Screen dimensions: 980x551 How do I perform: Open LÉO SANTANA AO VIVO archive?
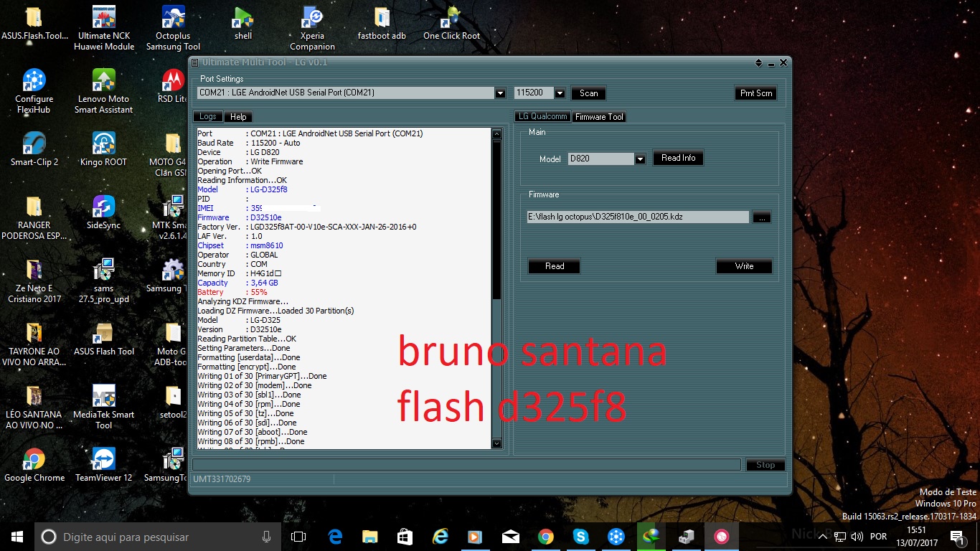click(x=34, y=408)
